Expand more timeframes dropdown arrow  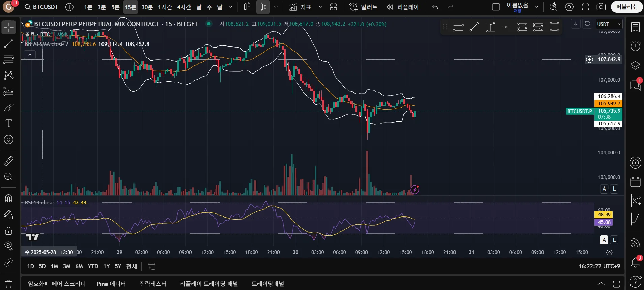click(230, 7)
